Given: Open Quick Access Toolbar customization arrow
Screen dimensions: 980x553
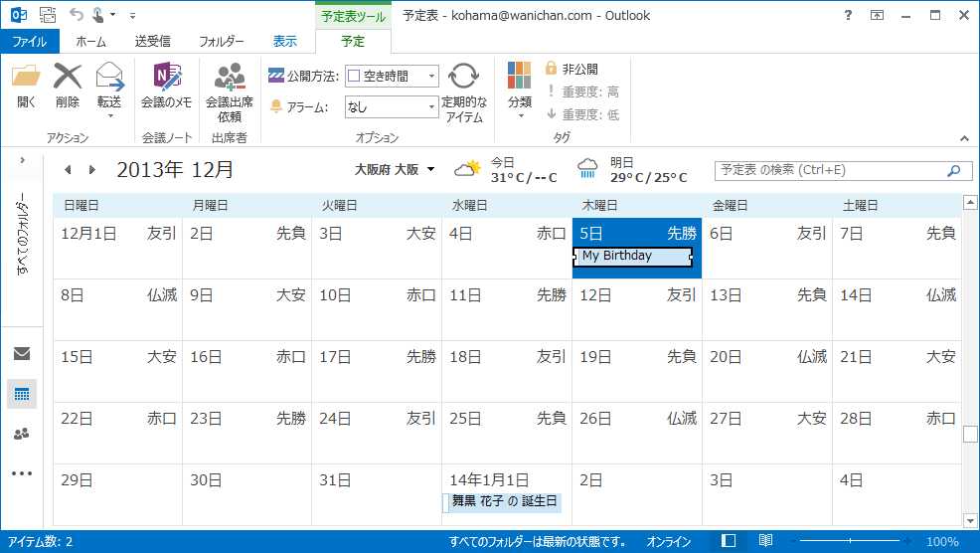Looking at the screenshot, I should 132,15.
